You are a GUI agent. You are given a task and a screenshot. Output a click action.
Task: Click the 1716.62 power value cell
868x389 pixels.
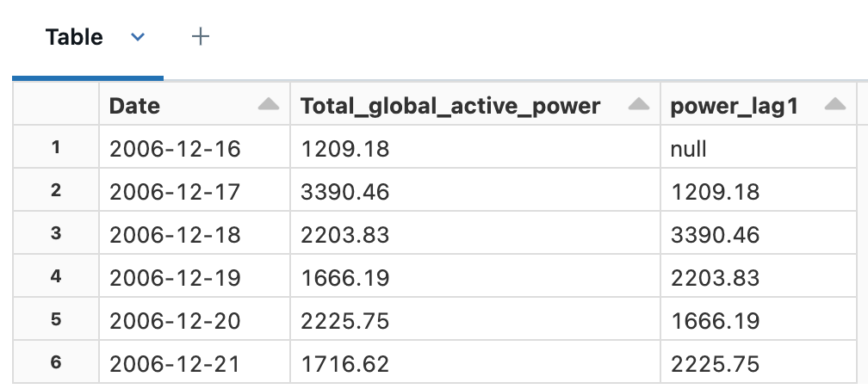475,363
